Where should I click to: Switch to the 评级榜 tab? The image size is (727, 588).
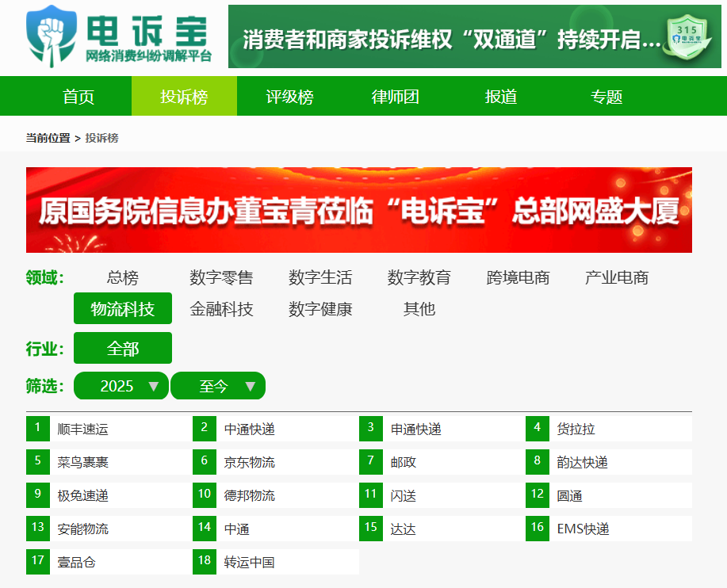pyautogui.click(x=289, y=97)
